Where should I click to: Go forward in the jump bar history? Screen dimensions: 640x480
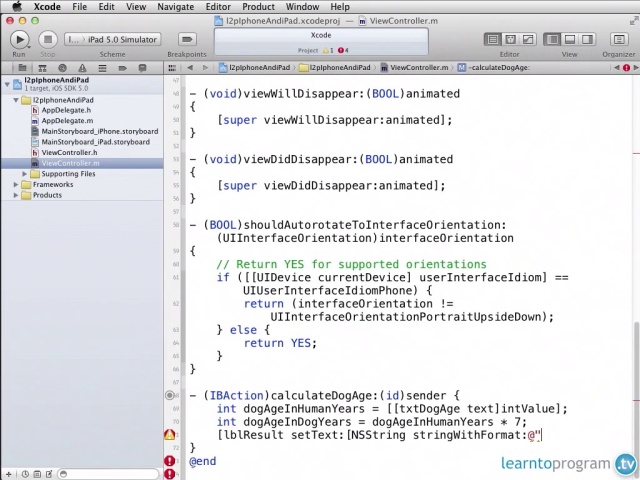(205, 68)
